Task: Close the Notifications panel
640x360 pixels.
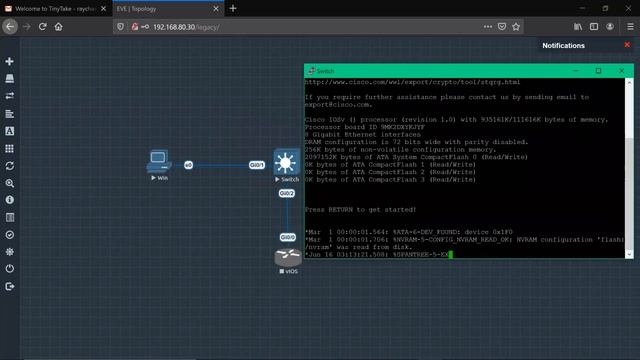Action: click(627, 45)
